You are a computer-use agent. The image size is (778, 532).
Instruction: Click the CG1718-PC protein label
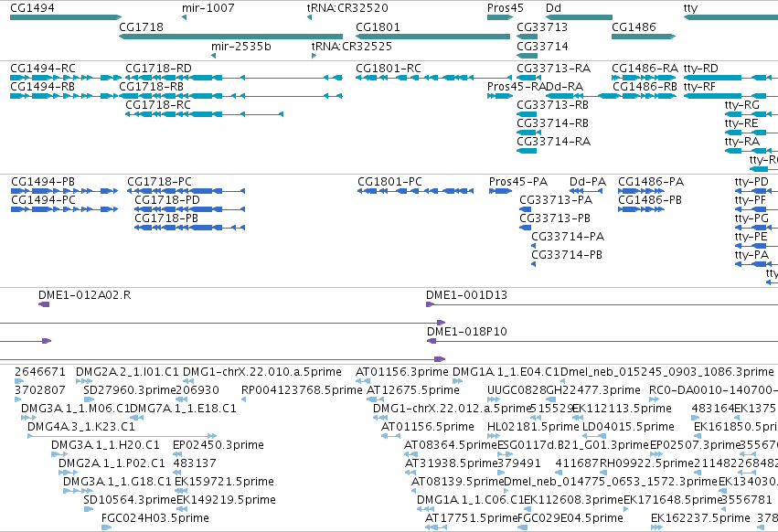point(159,182)
